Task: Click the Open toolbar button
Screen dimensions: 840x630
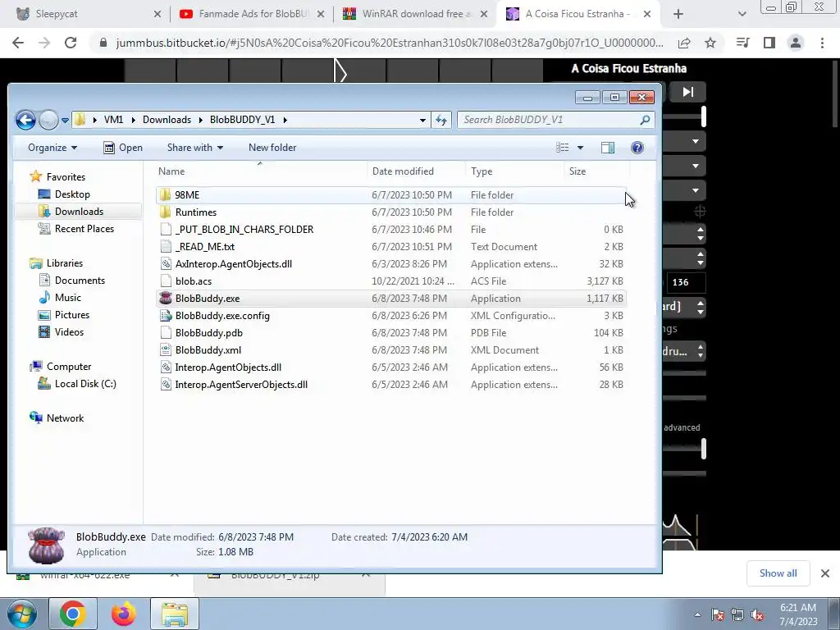Action: tap(123, 148)
